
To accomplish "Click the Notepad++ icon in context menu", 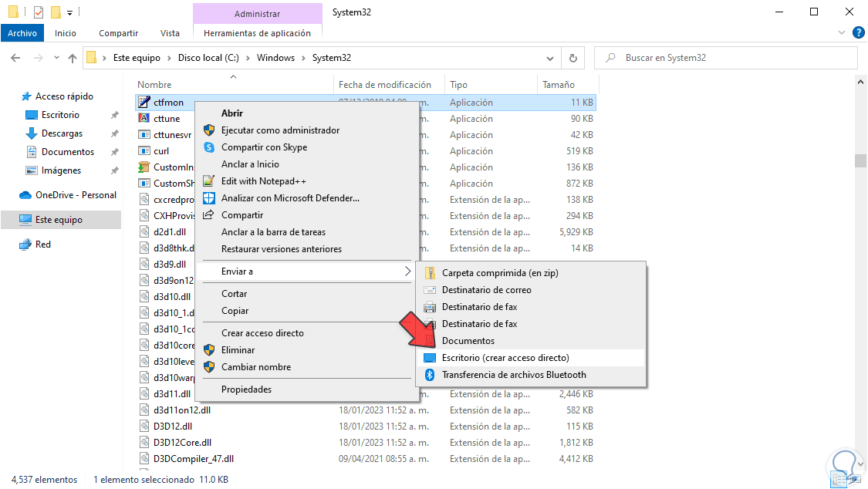I will (x=208, y=181).
